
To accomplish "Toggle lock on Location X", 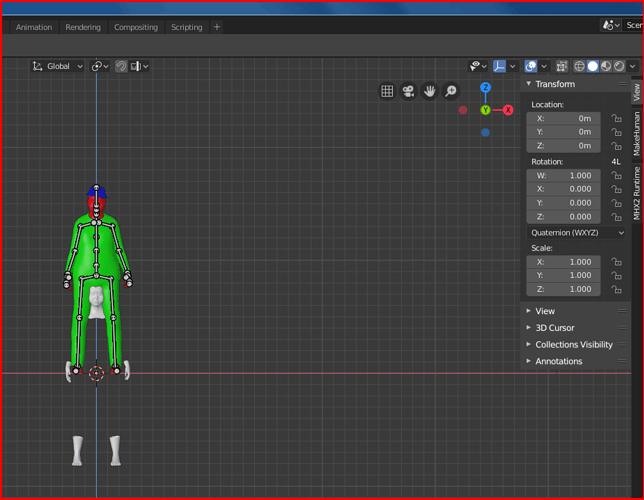I will coord(616,118).
